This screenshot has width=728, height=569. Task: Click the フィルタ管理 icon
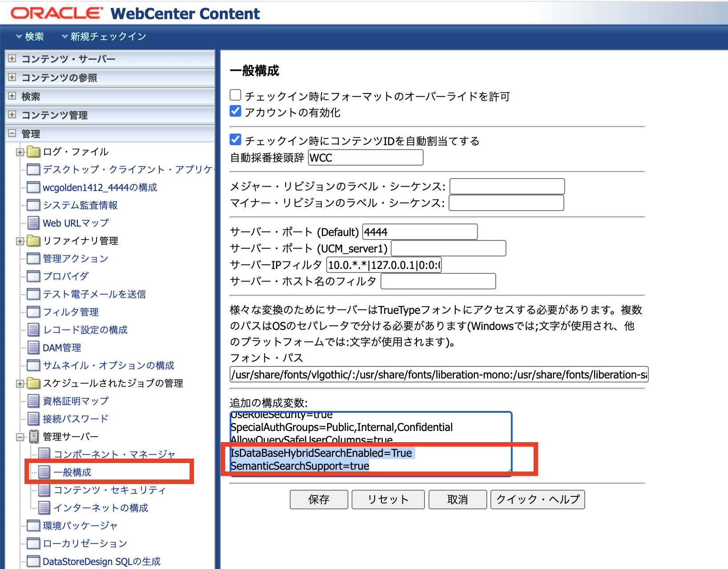point(33,312)
